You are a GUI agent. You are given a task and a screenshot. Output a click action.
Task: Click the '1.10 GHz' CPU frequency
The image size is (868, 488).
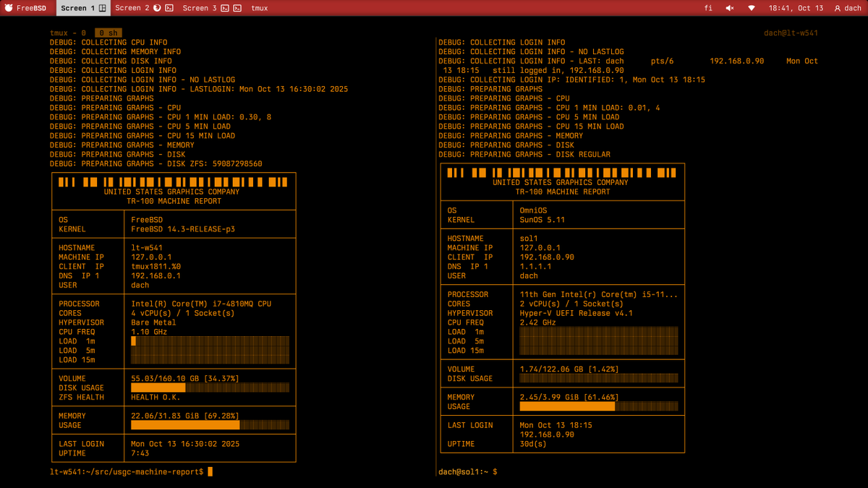click(x=149, y=332)
